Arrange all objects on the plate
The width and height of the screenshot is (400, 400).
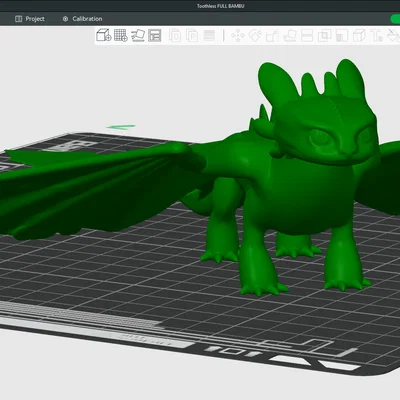click(155, 35)
